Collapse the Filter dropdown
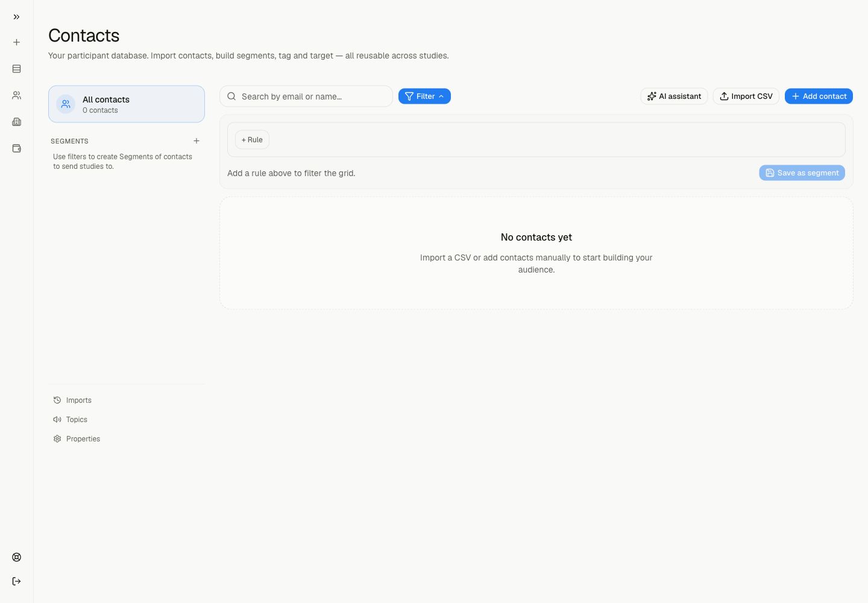 [424, 96]
